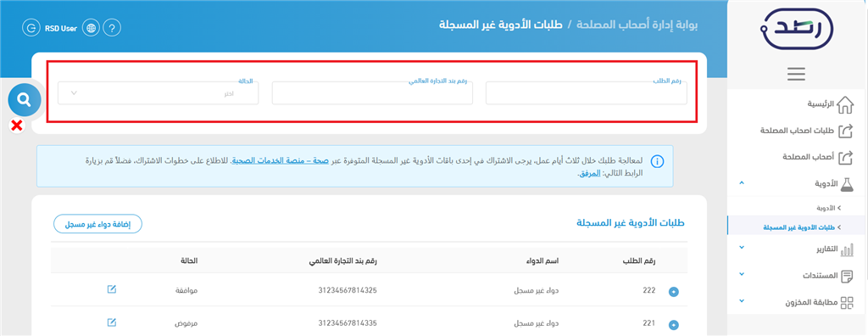Expand the المستندات section chevron

(742, 274)
